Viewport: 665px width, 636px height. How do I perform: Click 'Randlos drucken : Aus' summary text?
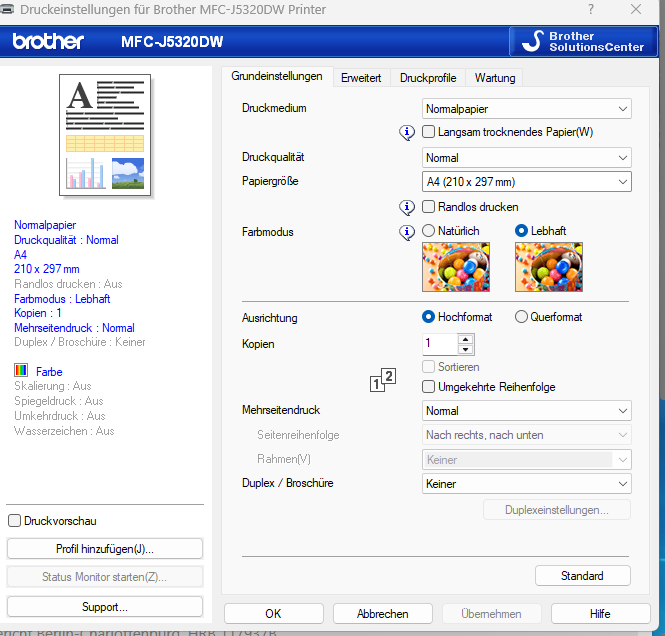click(68, 284)
